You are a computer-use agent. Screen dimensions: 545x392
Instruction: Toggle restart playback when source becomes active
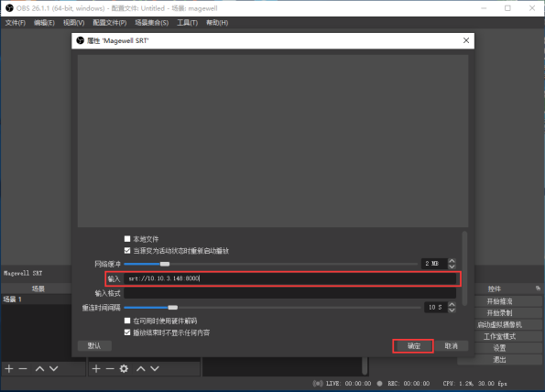coord(127,251)
